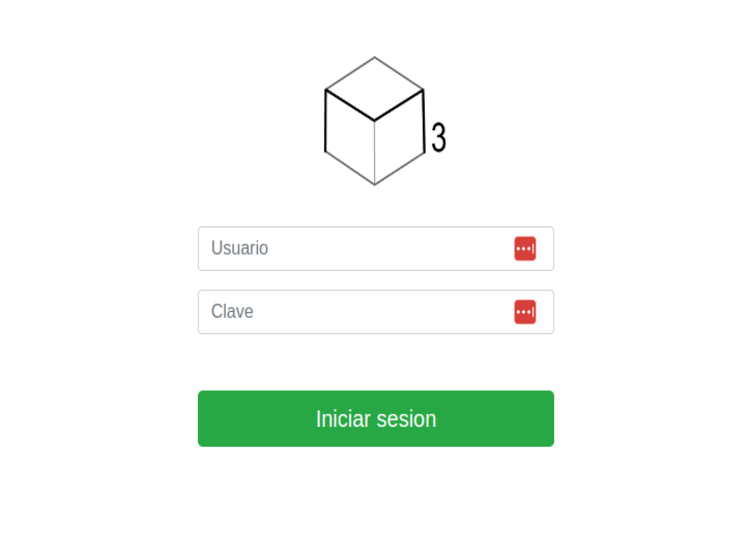Click the Usuario placeholder text

(x=240, y=249)
